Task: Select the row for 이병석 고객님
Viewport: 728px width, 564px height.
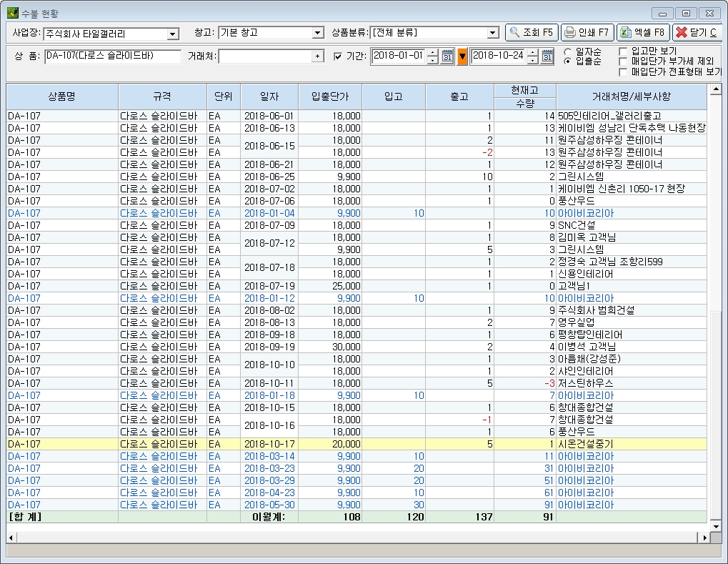Action: pos(356,347)
